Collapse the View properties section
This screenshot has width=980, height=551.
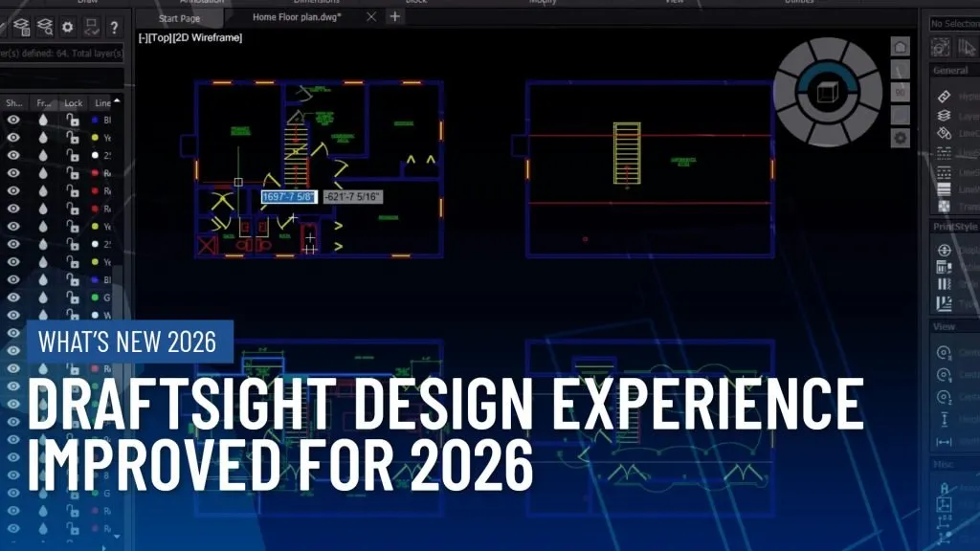[x=954, y=326]
